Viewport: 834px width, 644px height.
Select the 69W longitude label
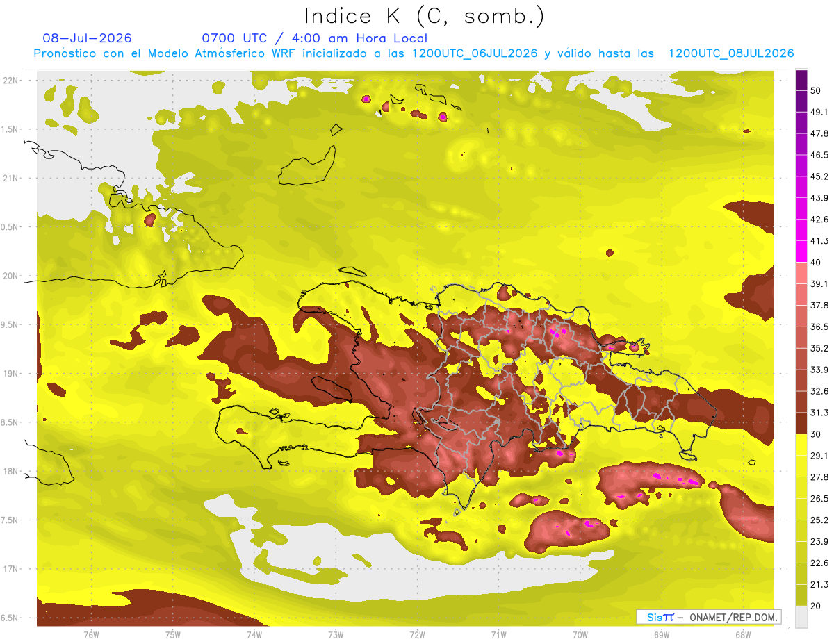tap(662, 634)
